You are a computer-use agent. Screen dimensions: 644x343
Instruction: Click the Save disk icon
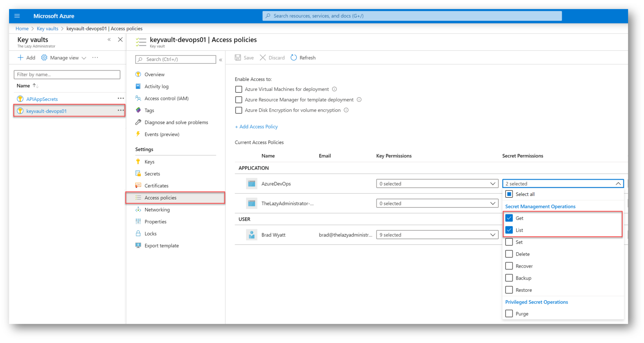tap(238, 58)
